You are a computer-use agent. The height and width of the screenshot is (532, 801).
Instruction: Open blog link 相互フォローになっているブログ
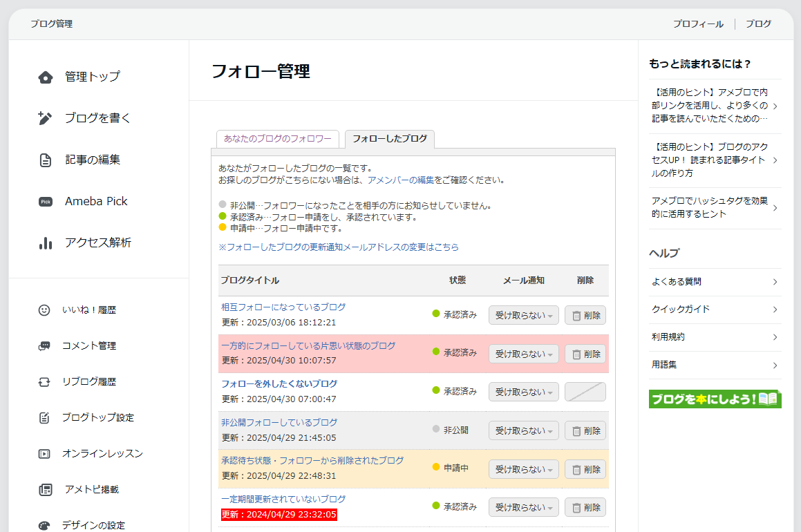283,307
